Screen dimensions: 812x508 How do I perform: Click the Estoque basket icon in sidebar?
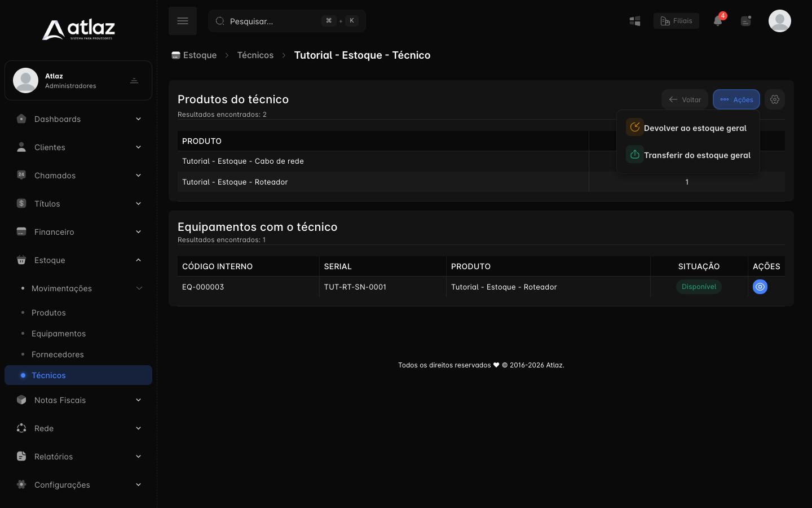[x=21, y=260]
